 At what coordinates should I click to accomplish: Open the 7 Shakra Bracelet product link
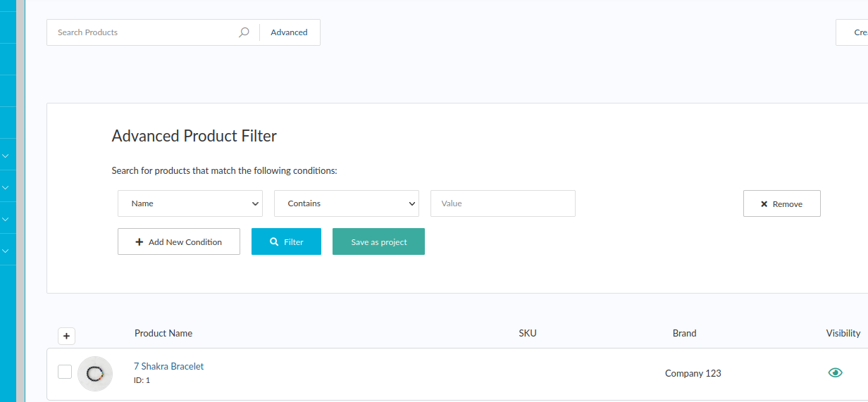click(x=168, y=367)
